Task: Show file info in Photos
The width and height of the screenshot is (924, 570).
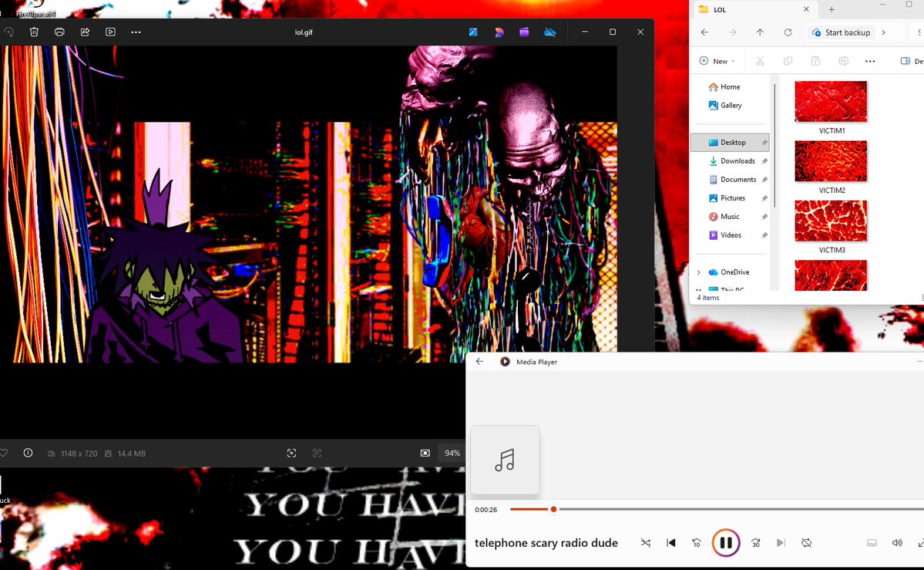Action: pos(28,454)
